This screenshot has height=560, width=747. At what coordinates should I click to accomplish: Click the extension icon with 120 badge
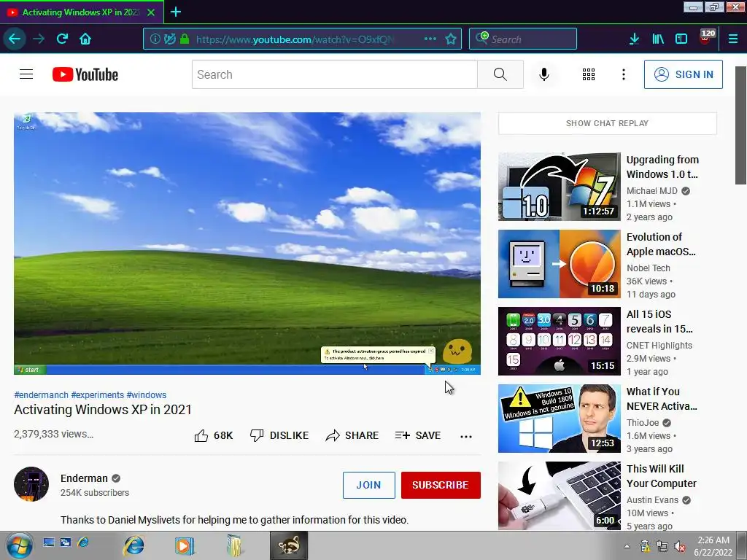706,37
